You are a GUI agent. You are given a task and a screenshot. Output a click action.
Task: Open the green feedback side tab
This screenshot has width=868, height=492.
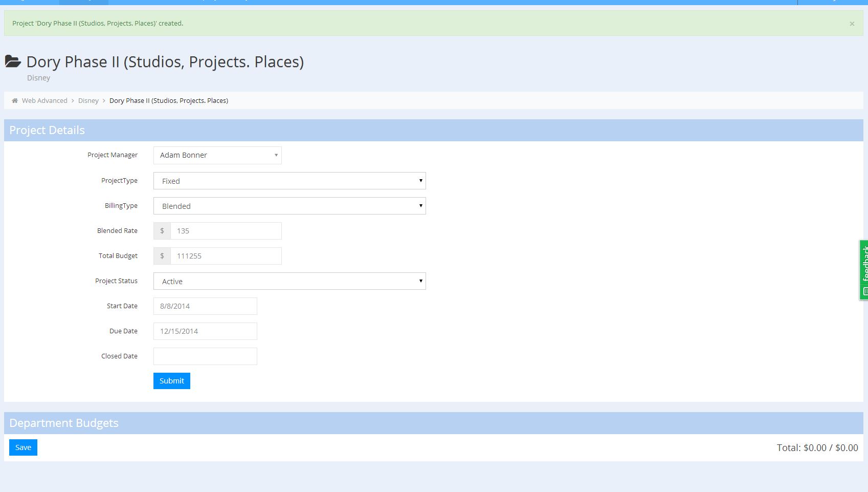coord(863,270)
